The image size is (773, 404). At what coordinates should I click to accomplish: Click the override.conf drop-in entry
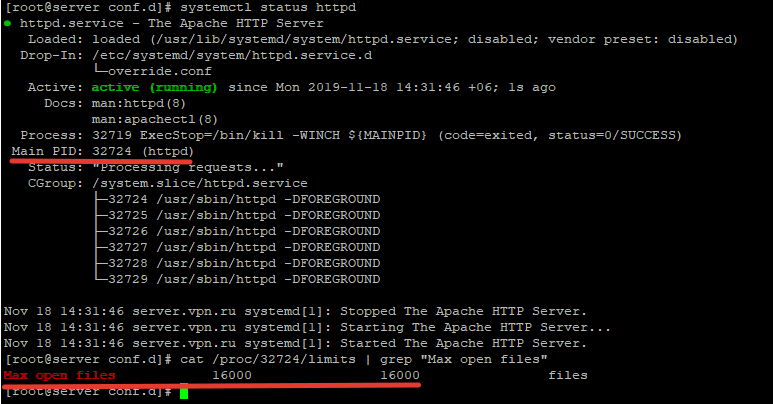click(x=149, y=71)
